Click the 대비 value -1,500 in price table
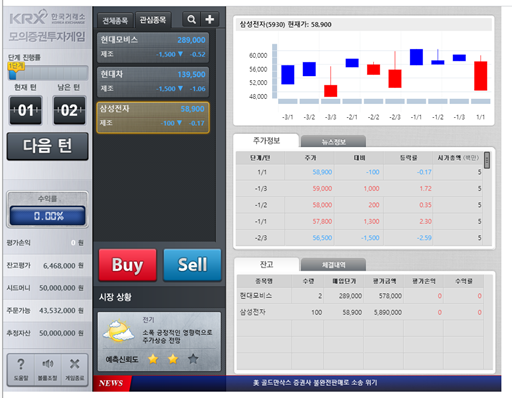Screen dimensions: 512x402 370,238
